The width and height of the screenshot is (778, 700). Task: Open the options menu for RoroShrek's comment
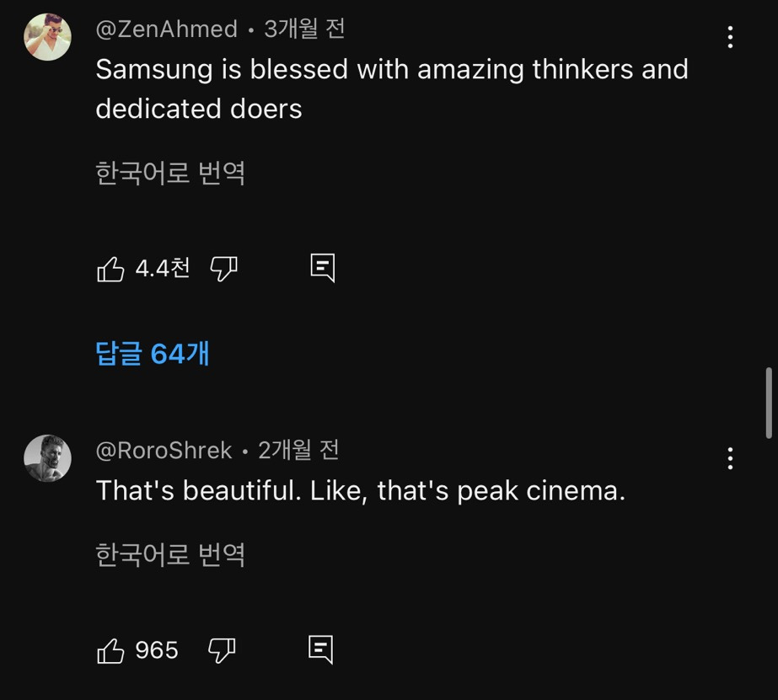pyautogui.click(x=730, y=458)
